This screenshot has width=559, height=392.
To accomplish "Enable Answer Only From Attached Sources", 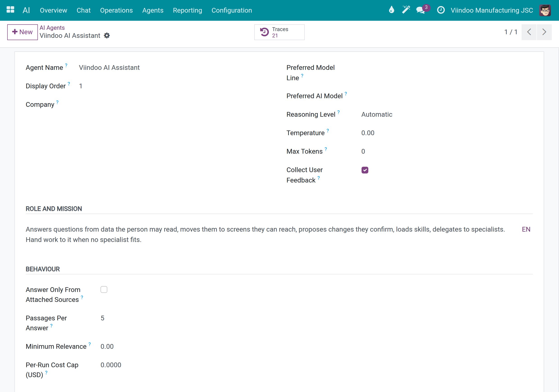I will click(104, 289).
